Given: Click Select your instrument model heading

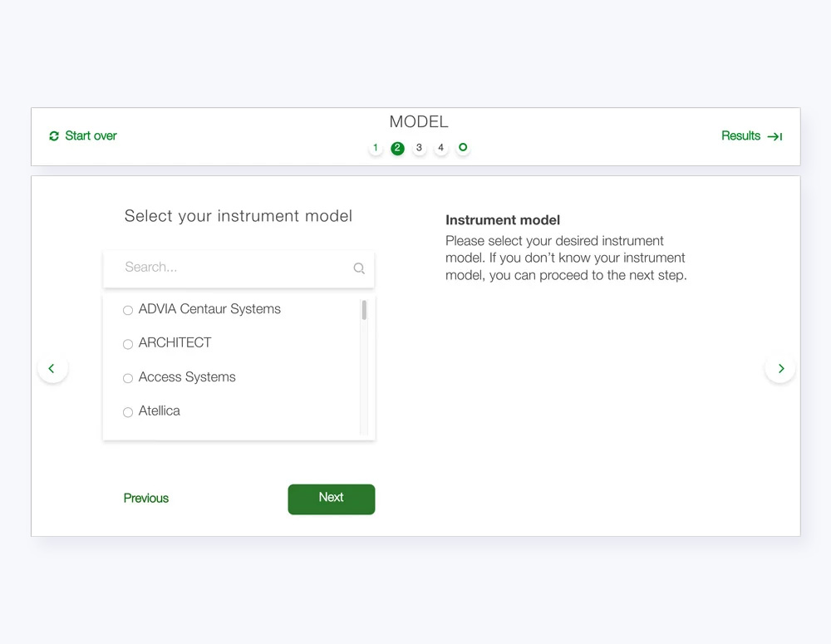Looking at the screenshot, I should 238,216.
